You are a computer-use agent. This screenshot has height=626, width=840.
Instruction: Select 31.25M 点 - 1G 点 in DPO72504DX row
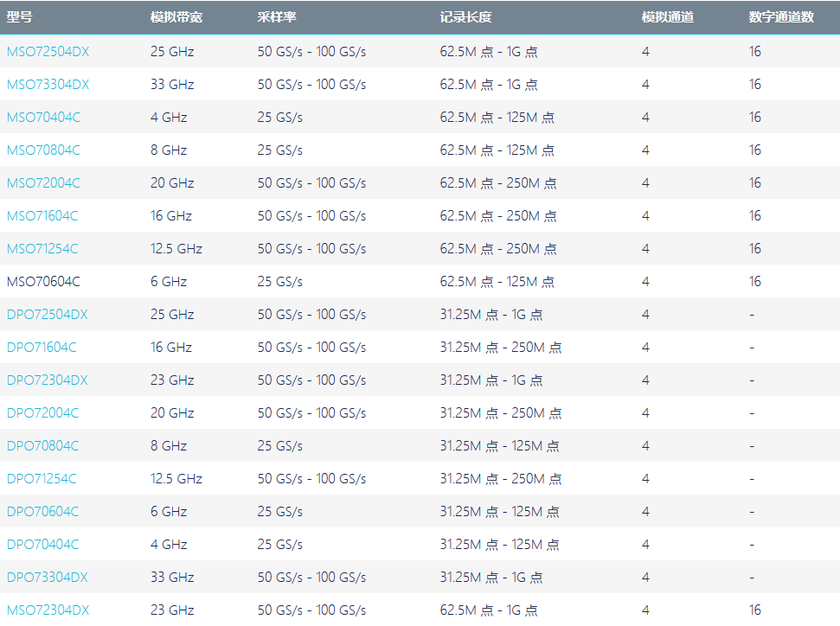(491, 315)
